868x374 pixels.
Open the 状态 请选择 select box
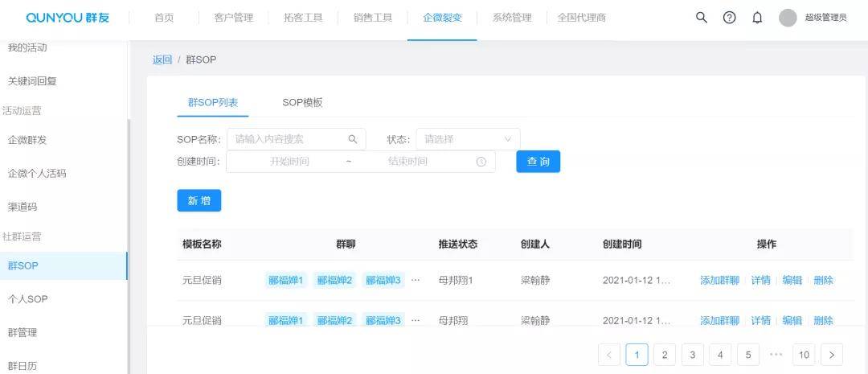468,139
